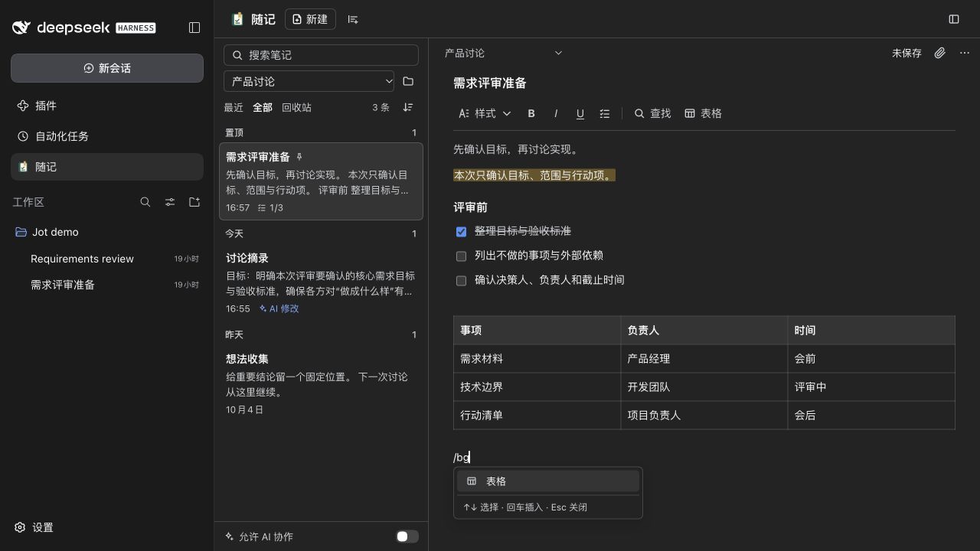Open 自动化任务 in the sidebar
The height and width of the screenshot is (551, 980).
pos(107,136)
